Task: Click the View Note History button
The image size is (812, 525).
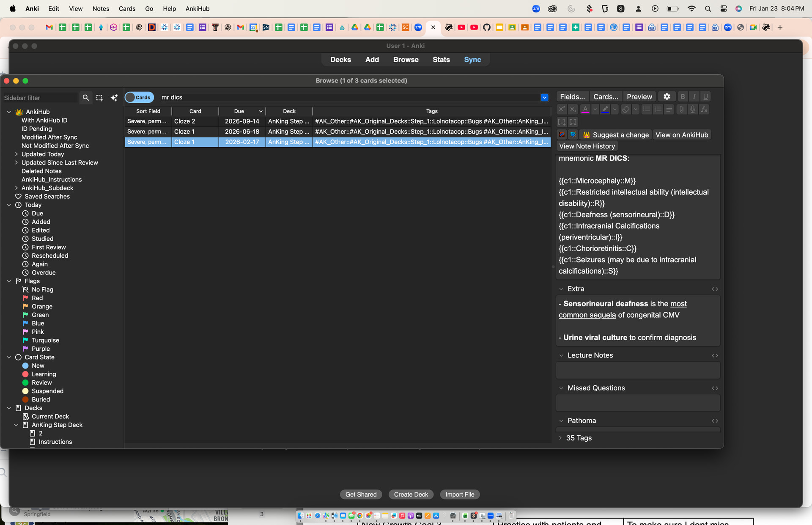Action: [x=587, y=146]
